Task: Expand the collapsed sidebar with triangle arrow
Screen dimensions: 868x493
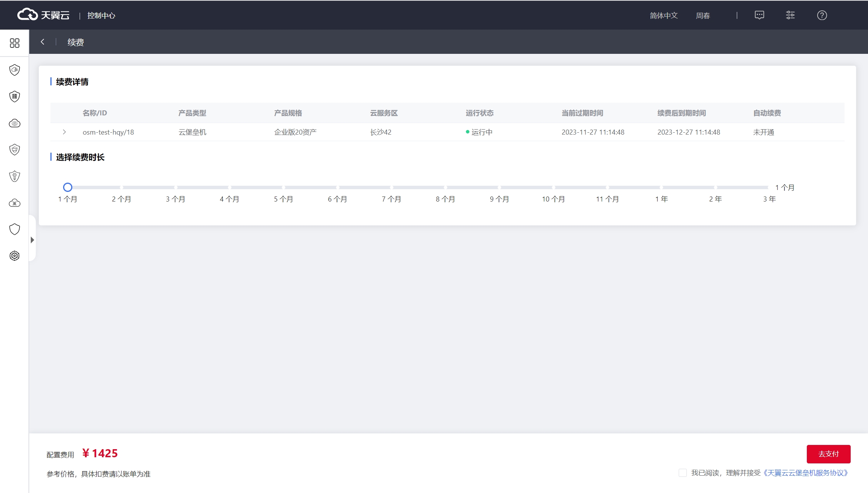Action: 32,240
